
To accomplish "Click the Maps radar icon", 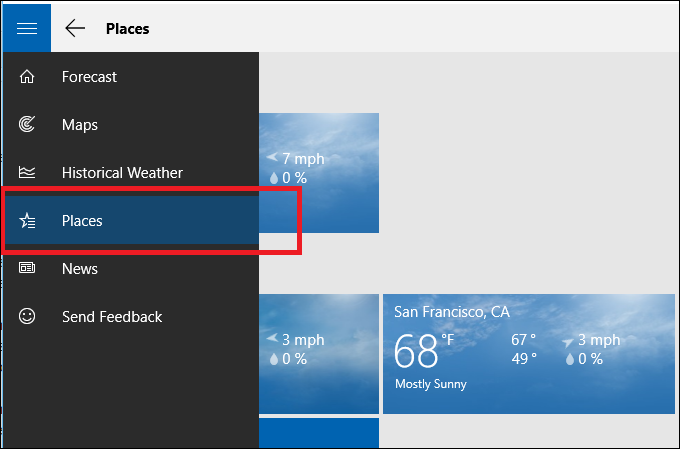I will click(27, 125).
